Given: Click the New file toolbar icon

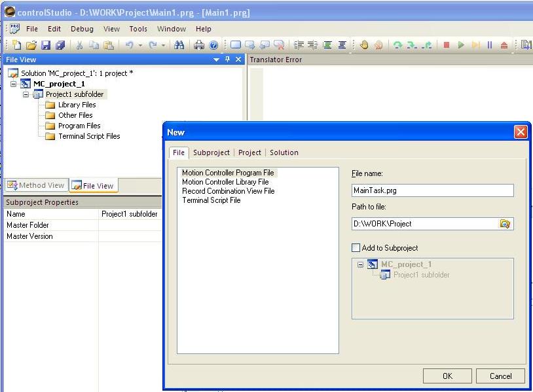Looking at the screenshot, I should click(16, 45).
